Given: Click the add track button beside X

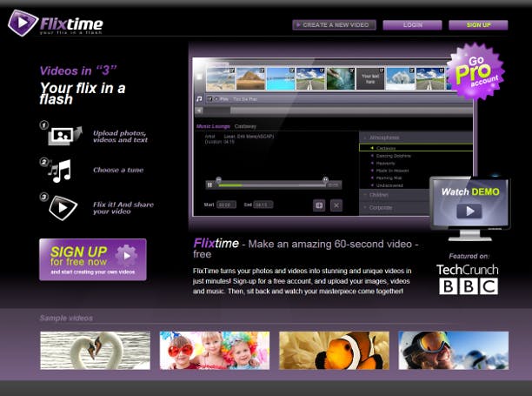Looking at the screenshot, I should 319,205.
